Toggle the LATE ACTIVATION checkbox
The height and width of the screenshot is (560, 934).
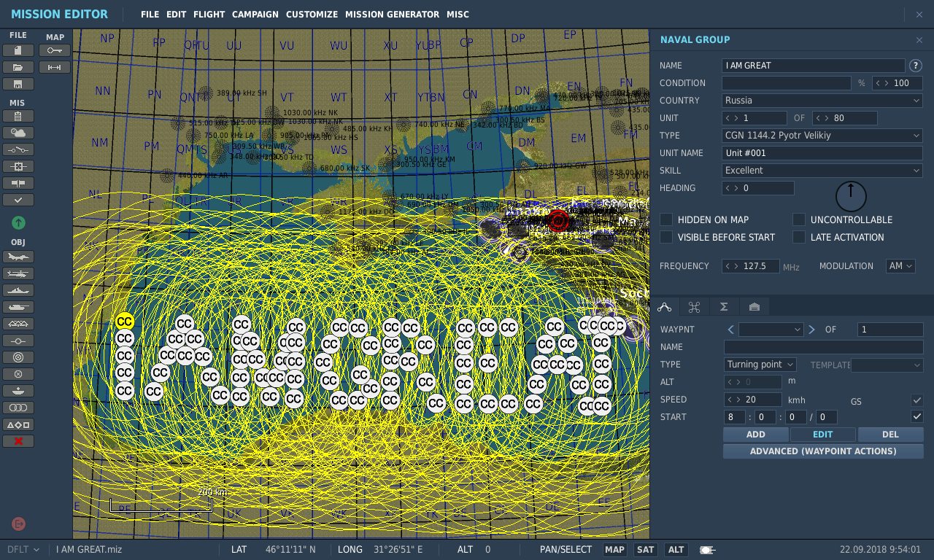tap(799, 237)
